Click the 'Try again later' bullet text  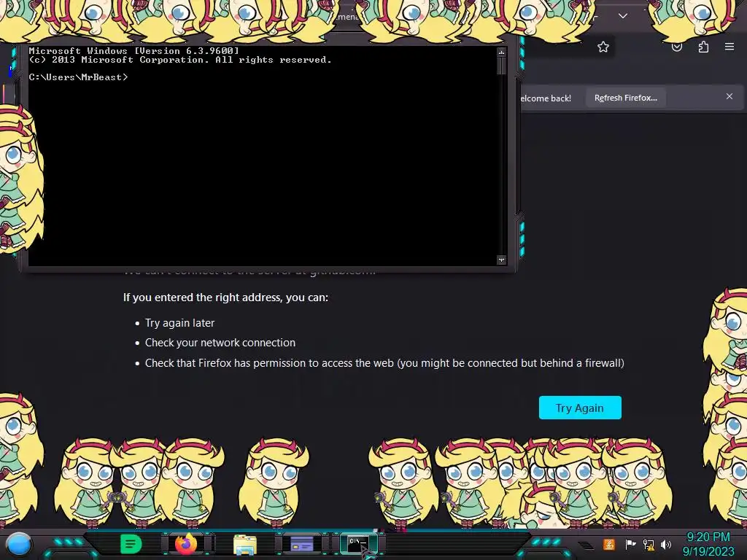point(179,323)
